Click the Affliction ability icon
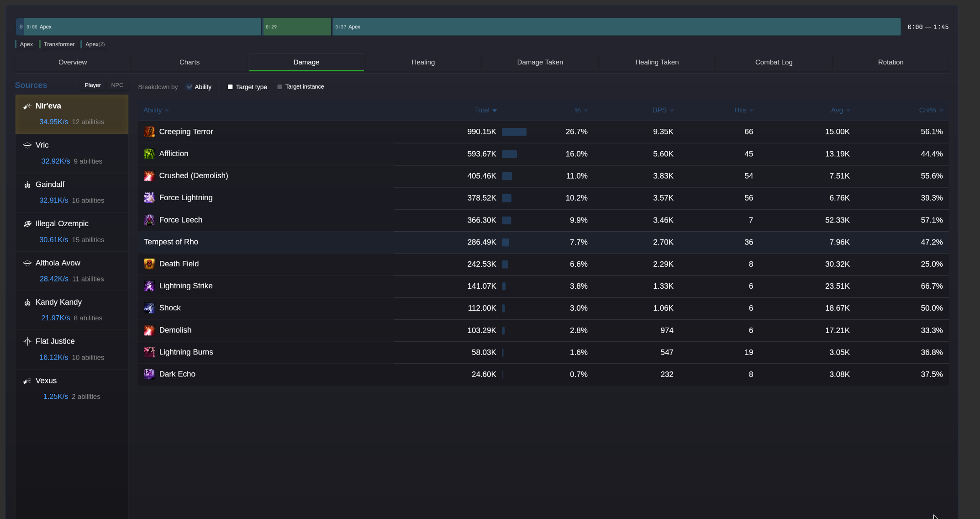The height and width of the screenshot is (519, 980). [x=149, y=154]
